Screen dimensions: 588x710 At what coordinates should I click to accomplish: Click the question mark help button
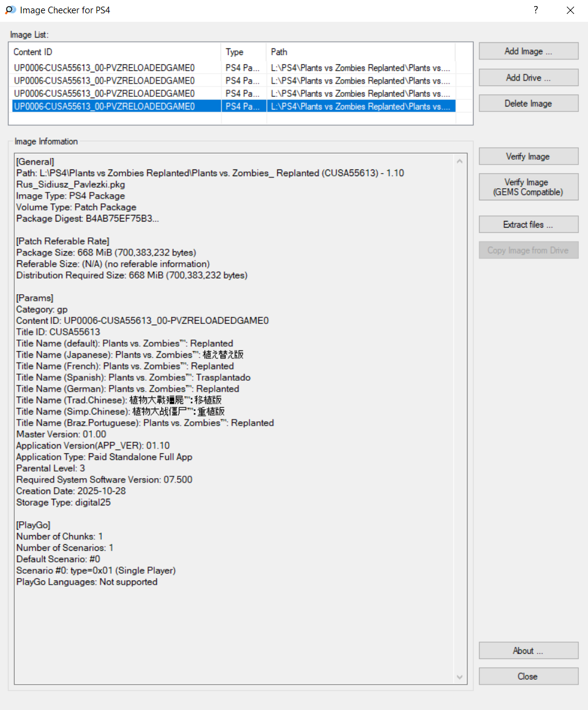pos(535,10)
